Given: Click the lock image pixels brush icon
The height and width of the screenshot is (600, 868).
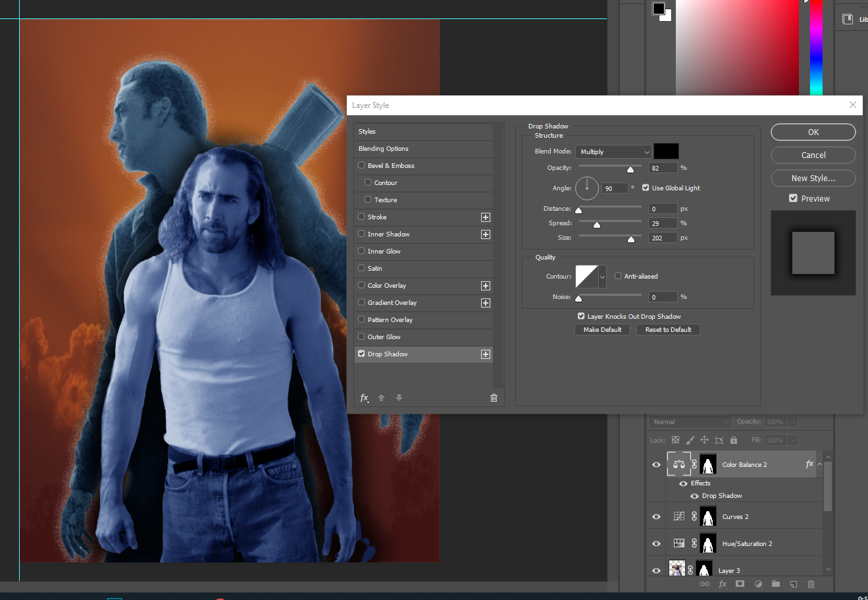Looking at the screenshot, I should pyautogui.click(x=690, y=440).
